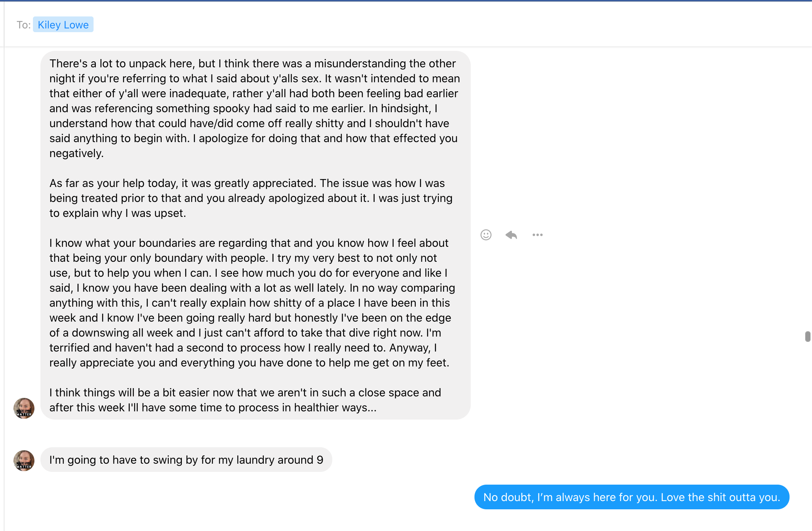Click the "To:" label in the header

point(24,25)
